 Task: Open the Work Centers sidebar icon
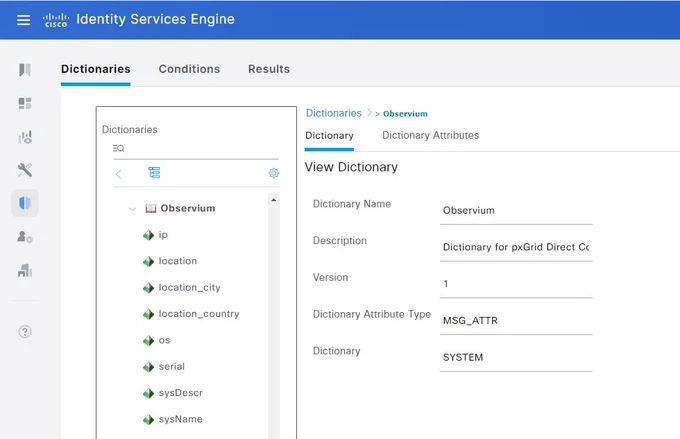[x=25, y=270]
